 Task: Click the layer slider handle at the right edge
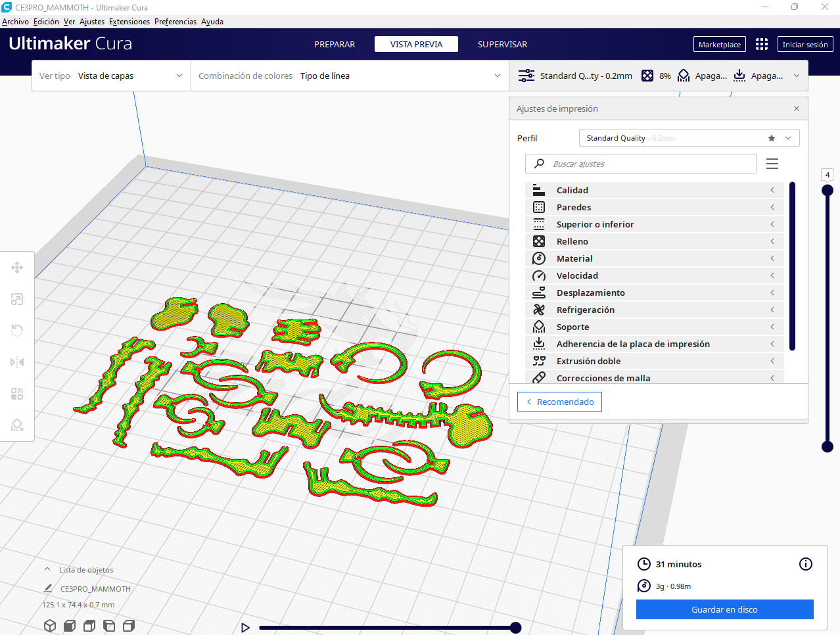(827, 189)
